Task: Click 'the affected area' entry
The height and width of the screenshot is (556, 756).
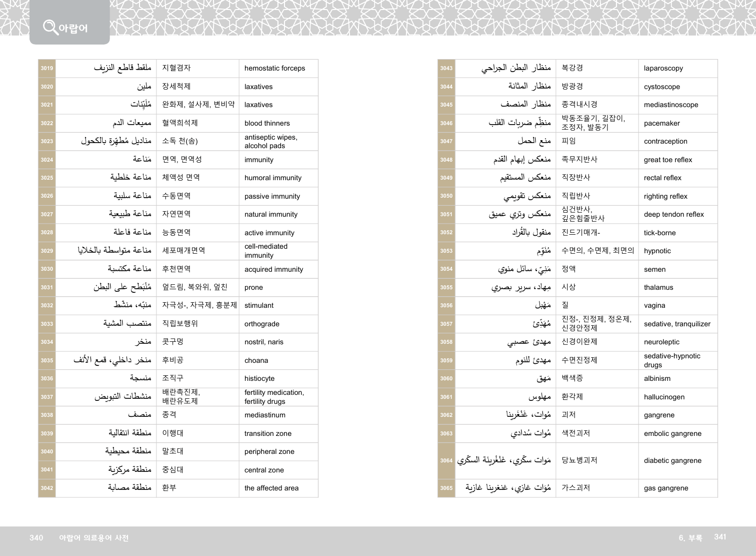Action: 271,488
